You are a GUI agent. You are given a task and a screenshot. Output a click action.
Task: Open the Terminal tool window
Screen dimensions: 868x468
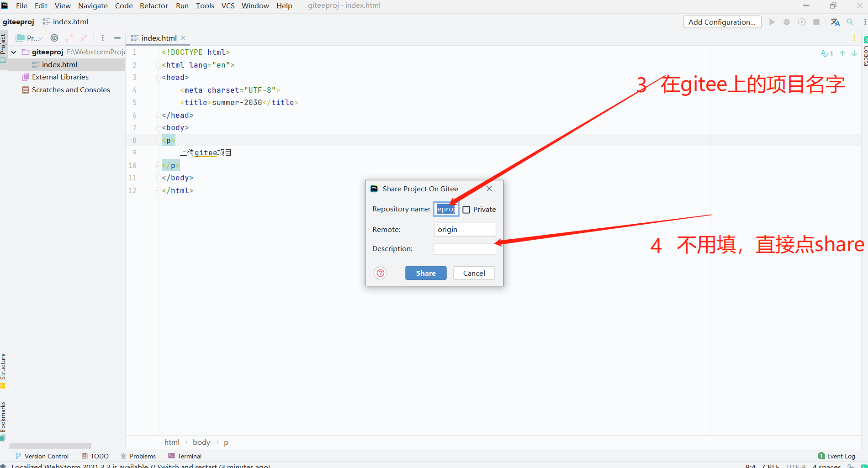[185, 456]
